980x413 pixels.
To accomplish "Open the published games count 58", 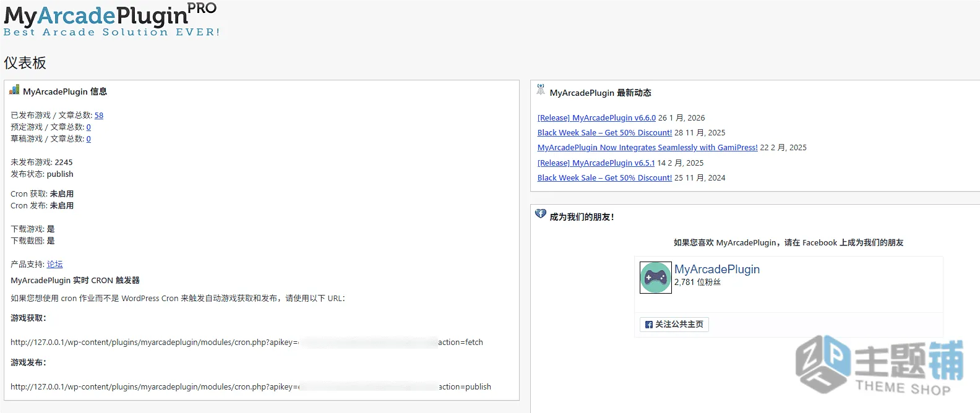I will click(99, 116).
